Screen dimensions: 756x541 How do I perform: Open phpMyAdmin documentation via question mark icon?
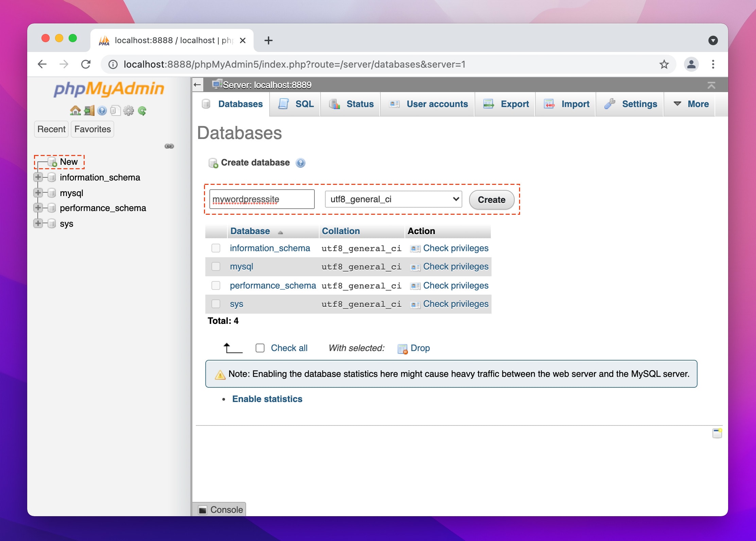click(x=102, y=110)
